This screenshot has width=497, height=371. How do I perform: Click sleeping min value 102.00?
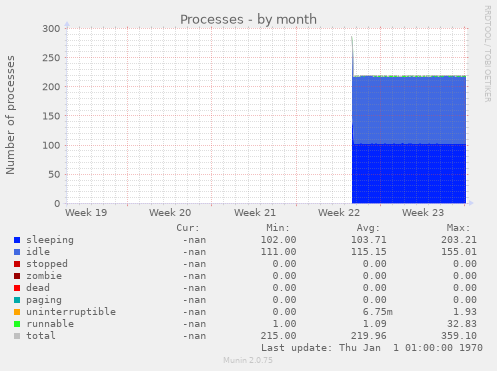278,240
